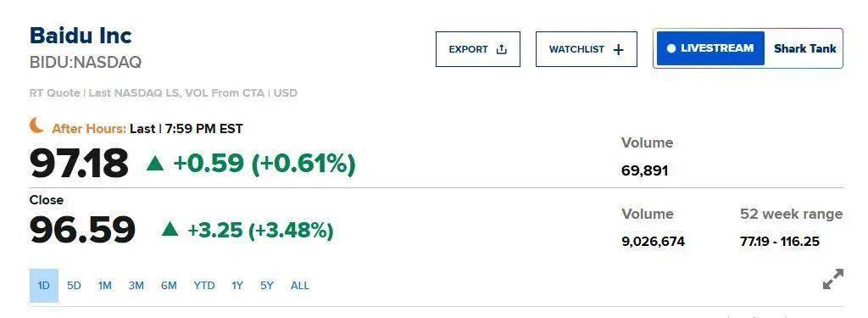Click the white dot in Livestream button
The width and height of the screenshot is (868, 318).
671,48
